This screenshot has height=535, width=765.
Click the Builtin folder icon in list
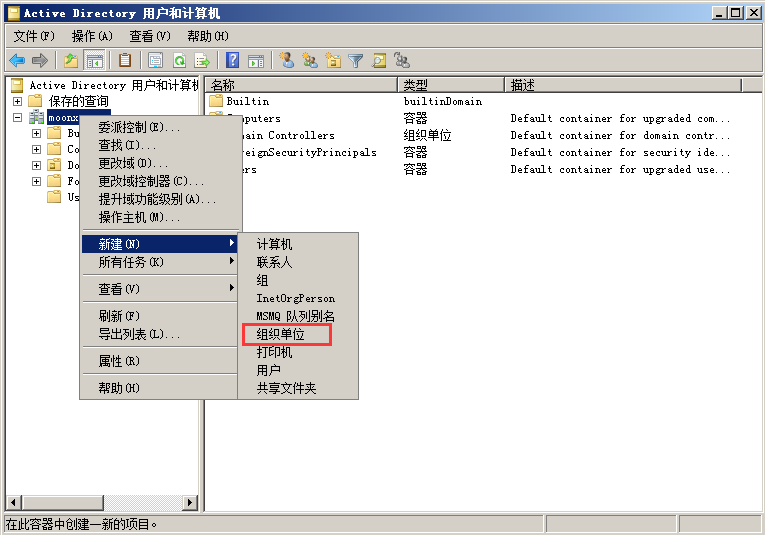pyautogui.click(x=216, y=101)
